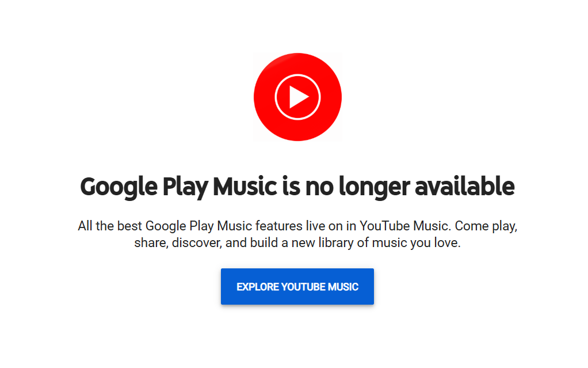This screenshot has height=368, width=588.
Task: Click 'live on in' within the paragraph
Action: (331, 226)
